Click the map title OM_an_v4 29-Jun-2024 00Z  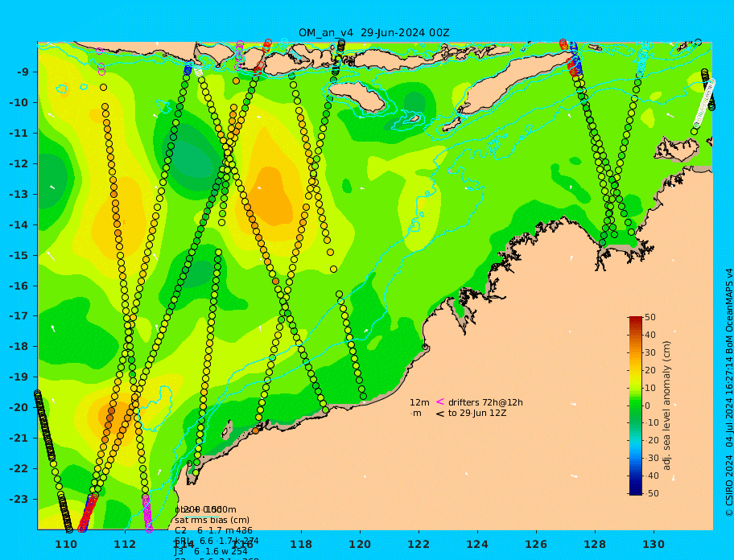pos(374,33)
